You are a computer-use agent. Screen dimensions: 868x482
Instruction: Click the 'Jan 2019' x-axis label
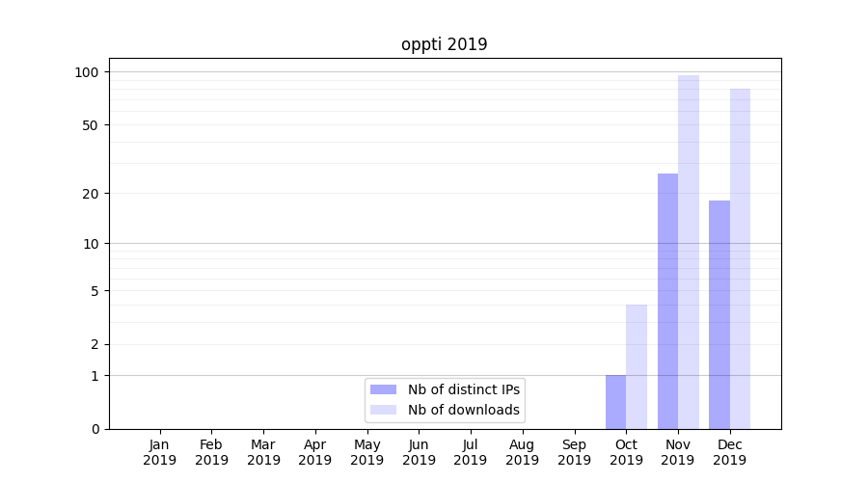coord(160,452)
